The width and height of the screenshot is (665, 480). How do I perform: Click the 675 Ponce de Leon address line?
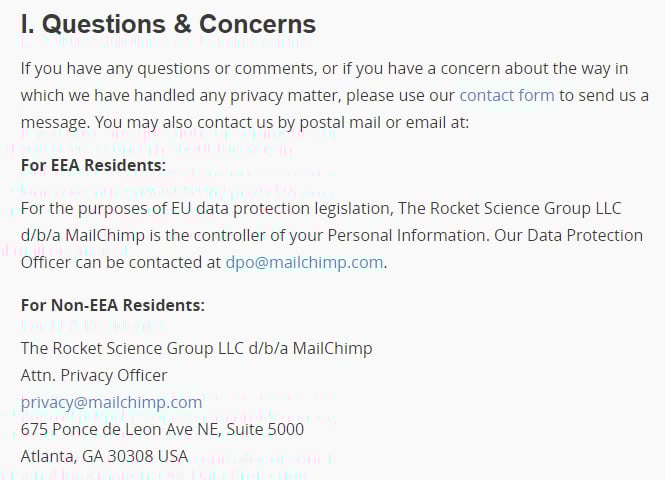click(162, 429)
